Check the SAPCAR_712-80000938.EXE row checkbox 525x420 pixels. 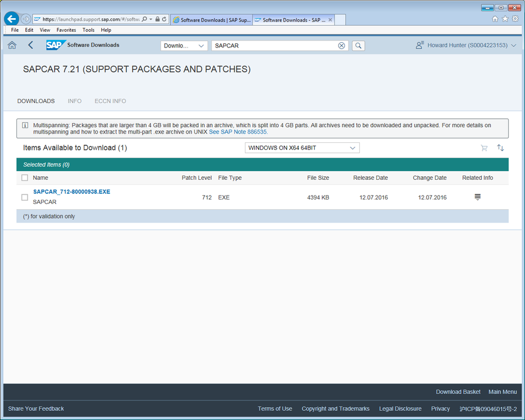pos(25,197)
